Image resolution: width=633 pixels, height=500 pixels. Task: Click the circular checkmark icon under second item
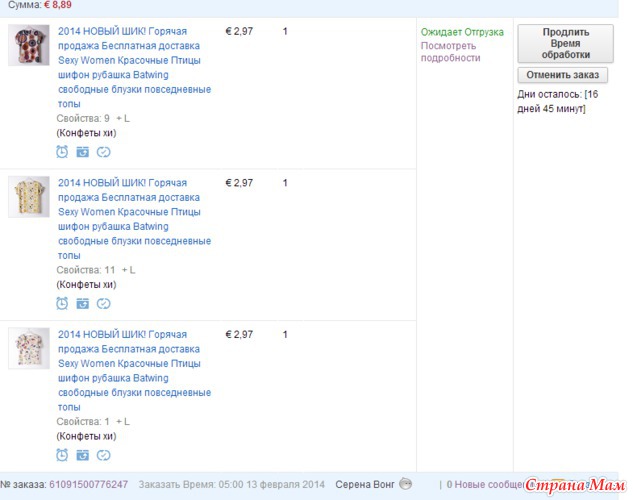coord(103,304)
